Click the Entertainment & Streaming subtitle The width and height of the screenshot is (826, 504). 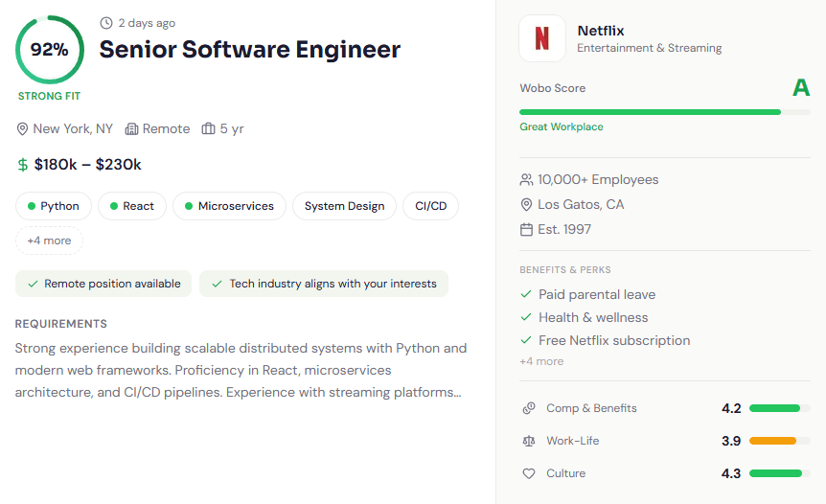649,48
